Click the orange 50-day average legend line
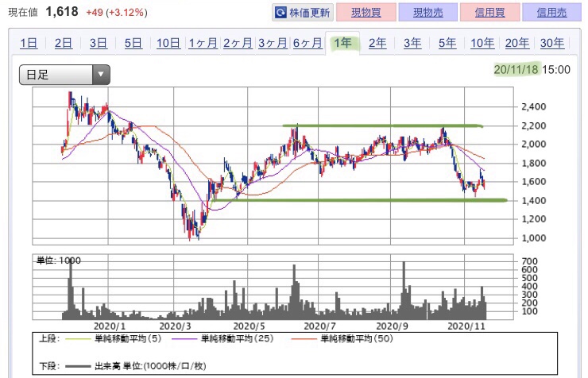Screen dimensions: 588x378 coord(304,339)
